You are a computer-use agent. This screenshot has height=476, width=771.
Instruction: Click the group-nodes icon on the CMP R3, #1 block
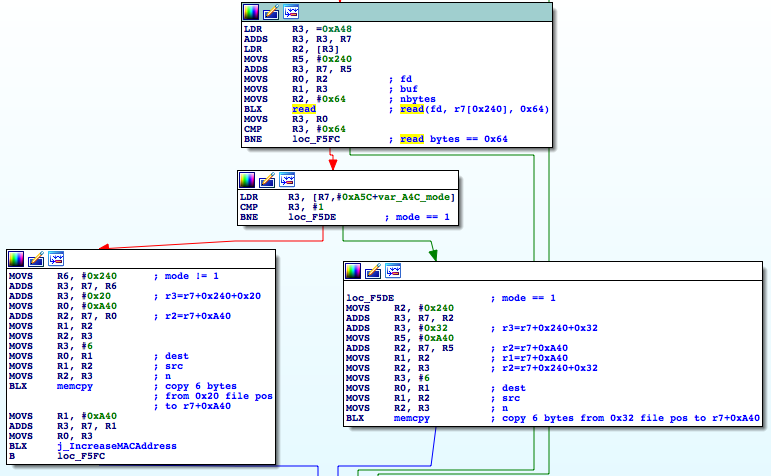287,180
